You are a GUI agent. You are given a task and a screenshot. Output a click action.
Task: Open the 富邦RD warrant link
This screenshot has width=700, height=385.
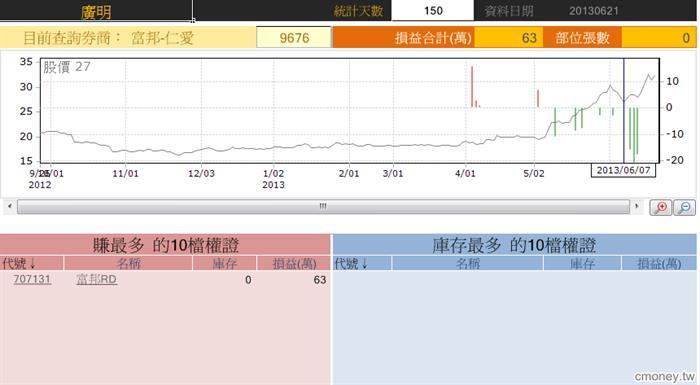96,280
